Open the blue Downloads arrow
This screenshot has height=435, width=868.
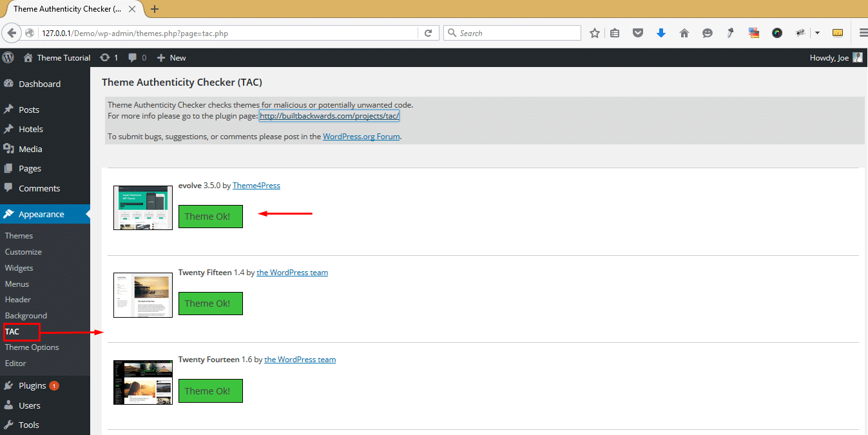pyautogui.click(x=661, y=33)
